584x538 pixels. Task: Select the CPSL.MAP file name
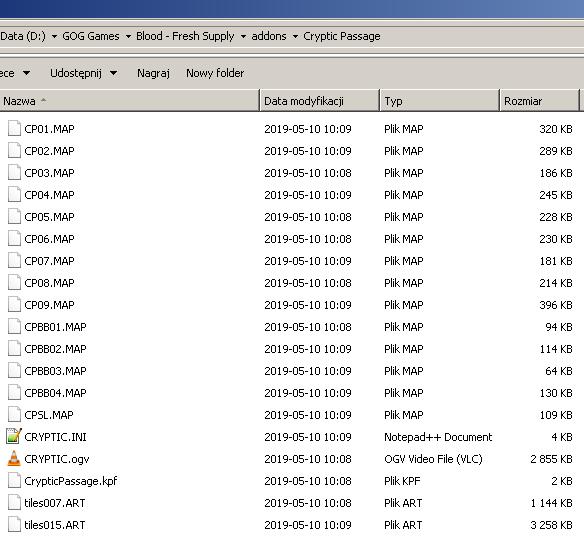pyautogui.click(x=49, y=415)
